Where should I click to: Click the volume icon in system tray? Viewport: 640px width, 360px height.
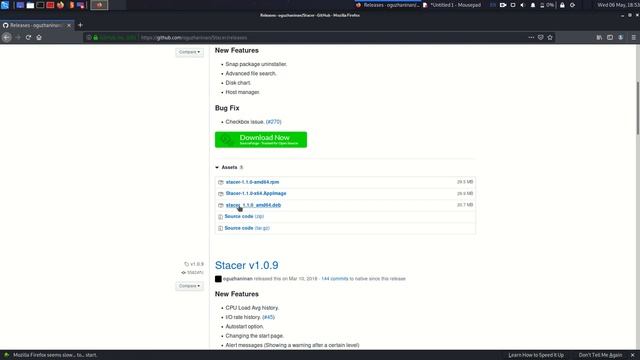pyautogui.click(x=523, y=5)
